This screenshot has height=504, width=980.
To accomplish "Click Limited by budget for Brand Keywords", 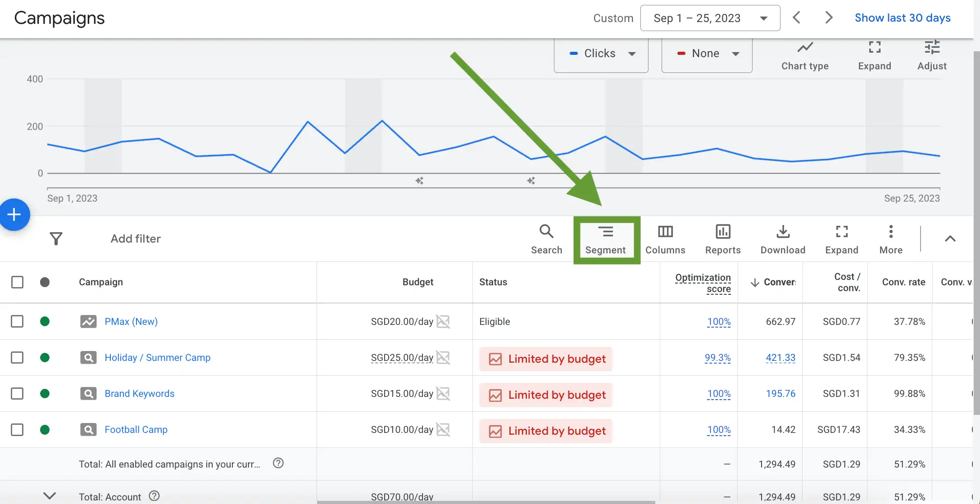I will 546,395.
